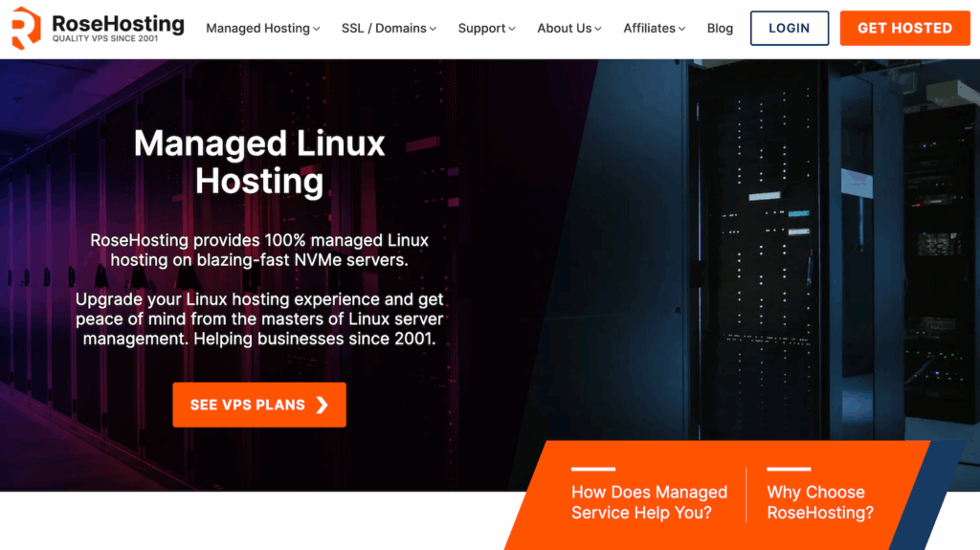Screen dimensions: 980x550
Task: Expand the SSL / Domains dropdown menu
Action: (x=389, y=28)
